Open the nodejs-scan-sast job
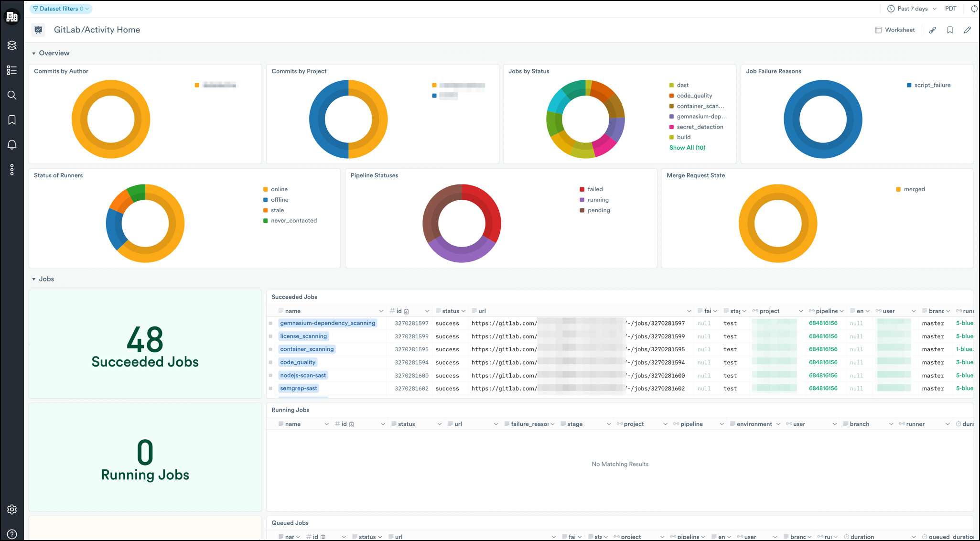The width and height of the screenshot is (980, 541). [x=303, y=375]
